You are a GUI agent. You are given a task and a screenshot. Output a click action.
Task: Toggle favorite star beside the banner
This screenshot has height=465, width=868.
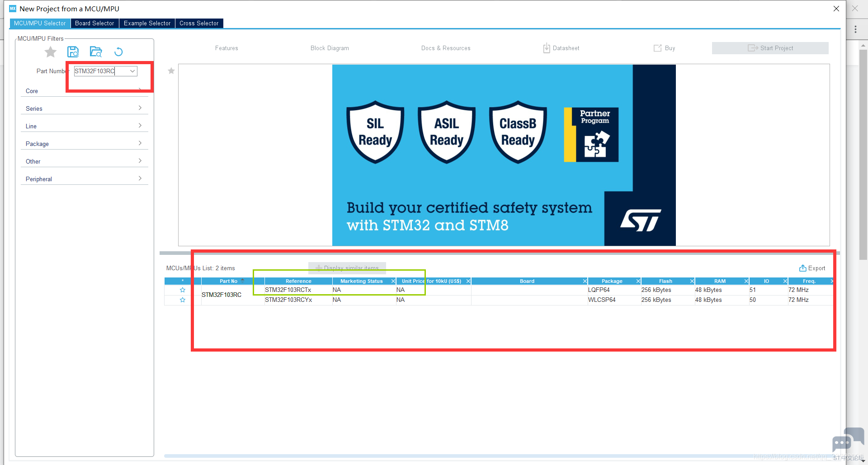pos(171,71)
